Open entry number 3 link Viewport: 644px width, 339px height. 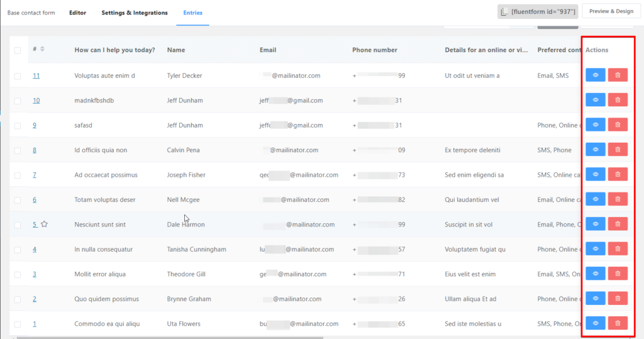[x=35, y=274]
